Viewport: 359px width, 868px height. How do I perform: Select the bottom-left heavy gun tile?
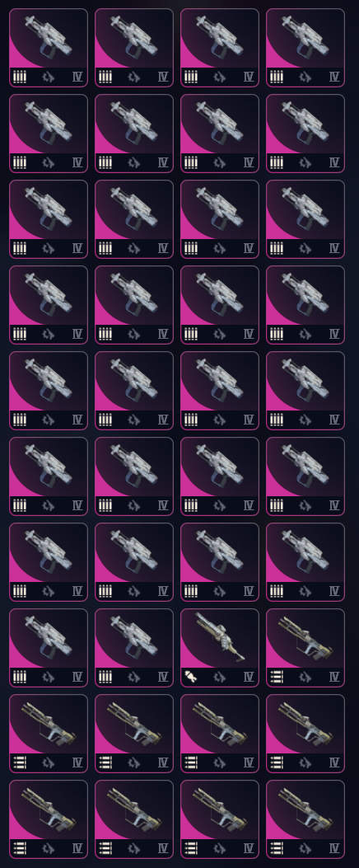coord(48,819)
